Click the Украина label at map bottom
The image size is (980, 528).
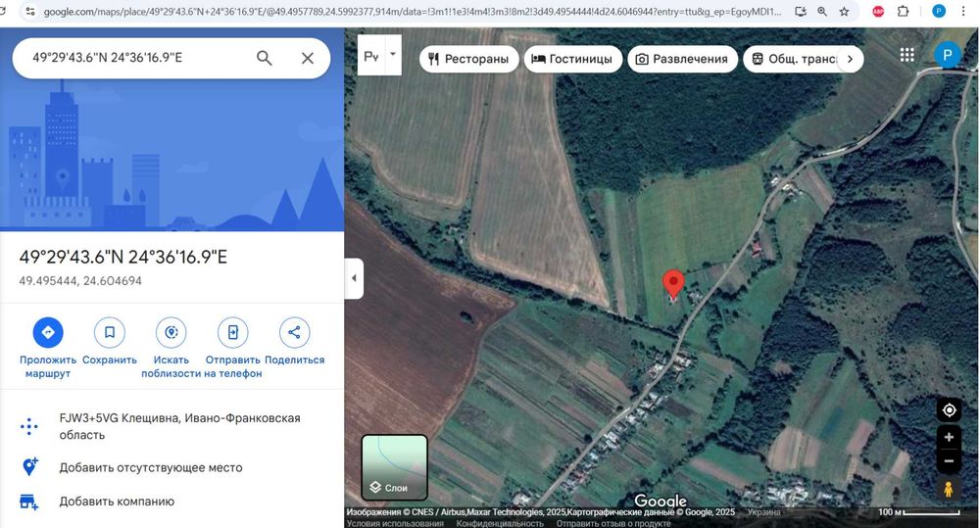[x=763, y=512]
